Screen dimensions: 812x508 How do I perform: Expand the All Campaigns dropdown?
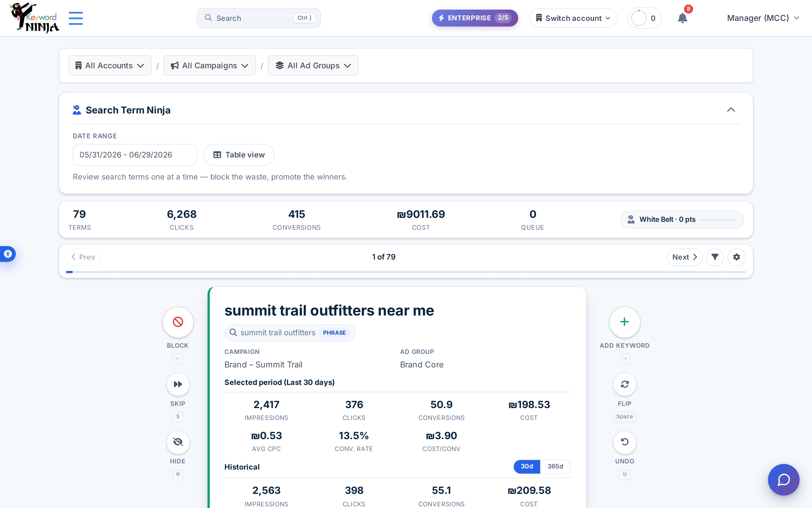(210, 65)
